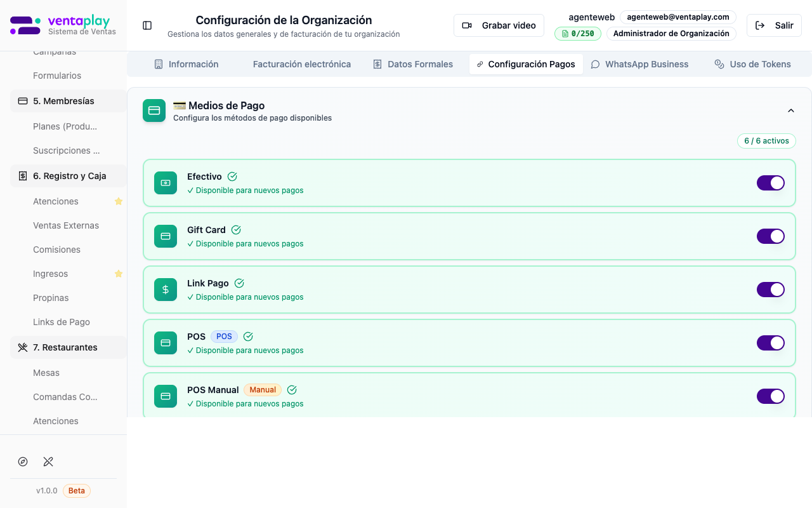This screenshot has width=812, height=508.
Task: Open the 7. Restaurantes section
Action: tap(67, 347)
